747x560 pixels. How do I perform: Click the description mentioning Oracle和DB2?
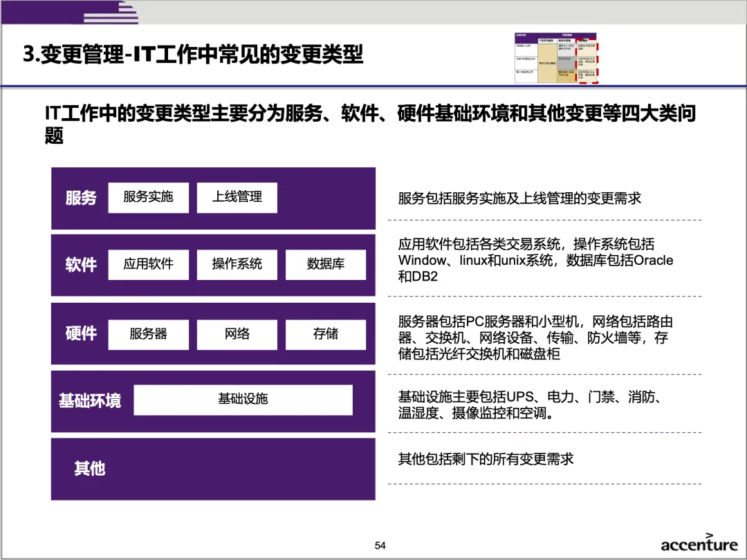click(535, 260)
